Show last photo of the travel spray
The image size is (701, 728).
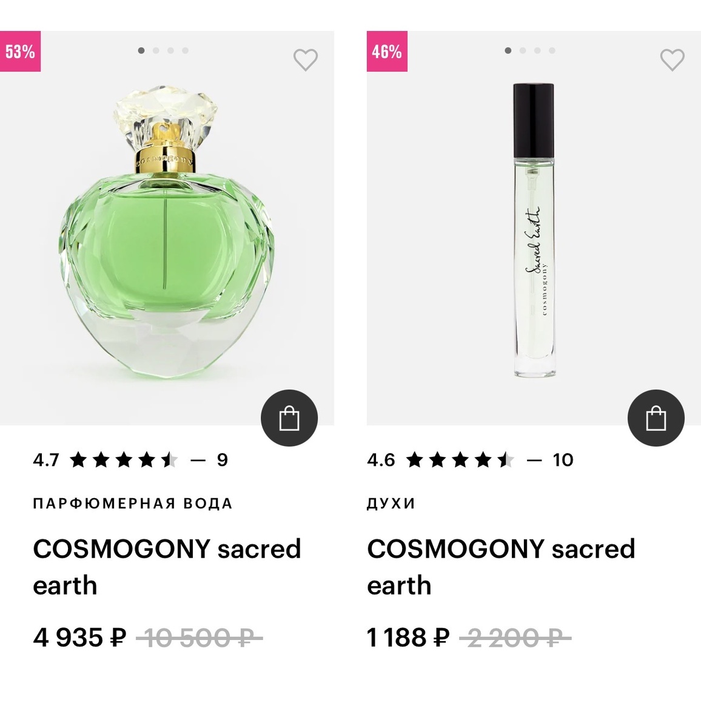[x=552, y=51]
